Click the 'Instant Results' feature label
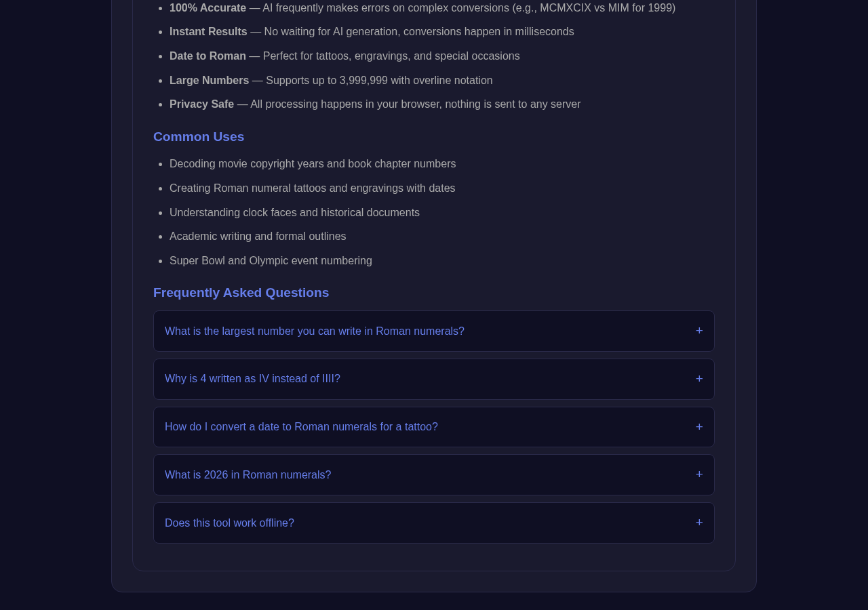Image resolution: width=868 pixels, height=610 pixels. pyautogui.click(x=208, y=32)
